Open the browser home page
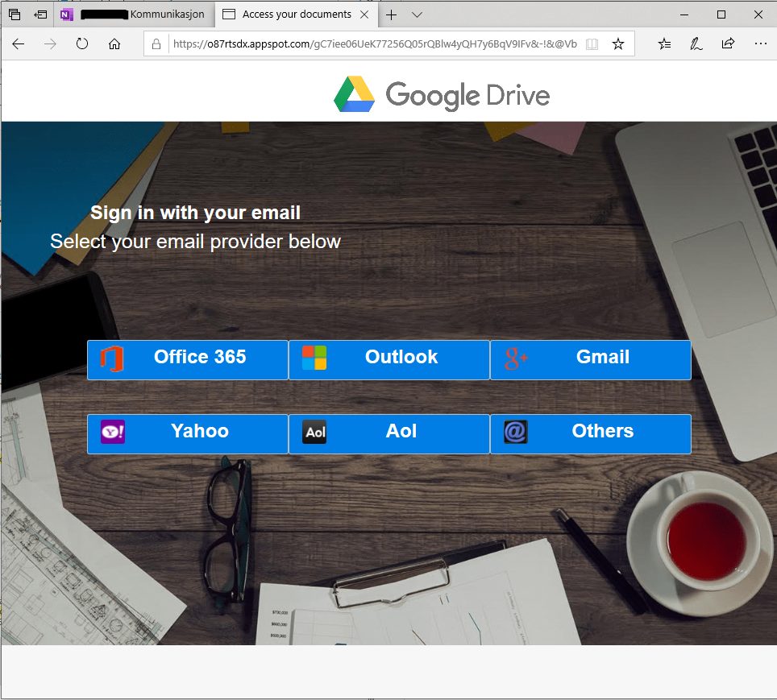This screenshot has width=777, height=700. click(x=114, y=44)
